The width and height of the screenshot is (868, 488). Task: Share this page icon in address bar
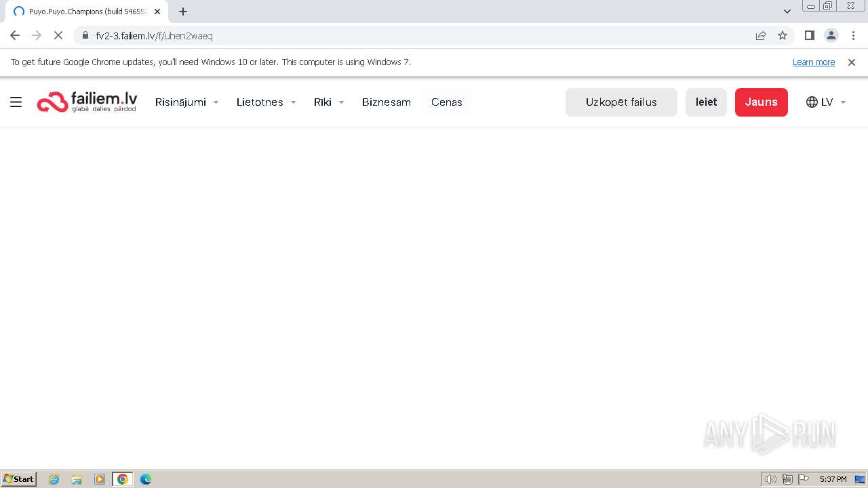(761, 35)
